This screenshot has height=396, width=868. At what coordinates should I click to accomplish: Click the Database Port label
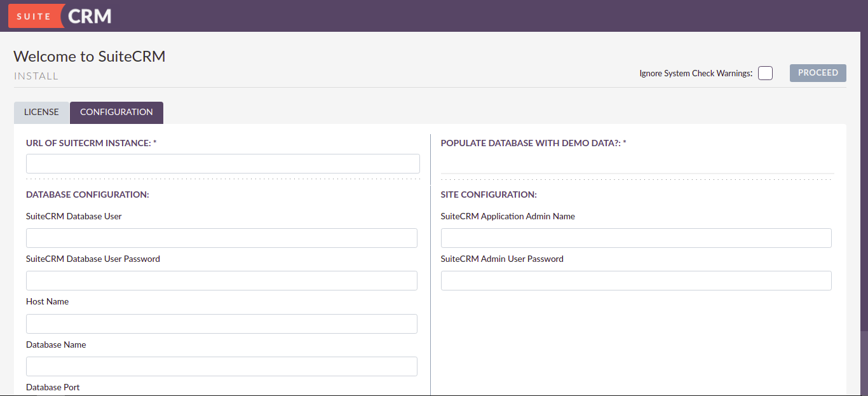coord(53,387)
